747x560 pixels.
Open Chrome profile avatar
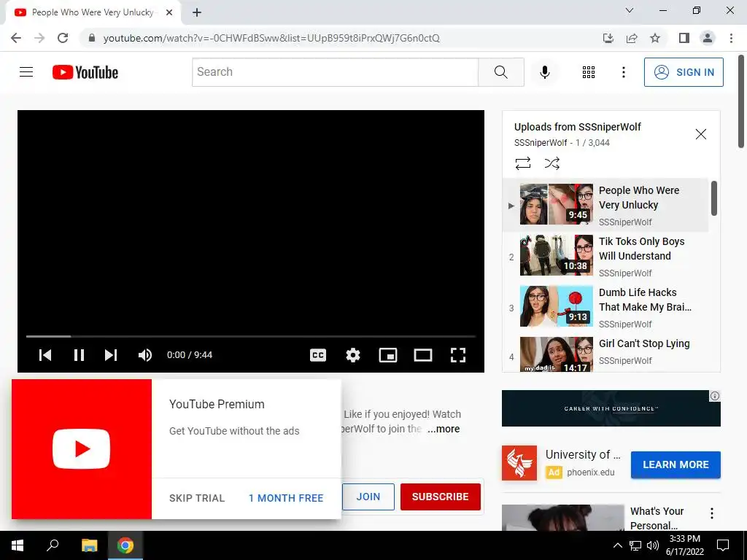click(708, 38)
